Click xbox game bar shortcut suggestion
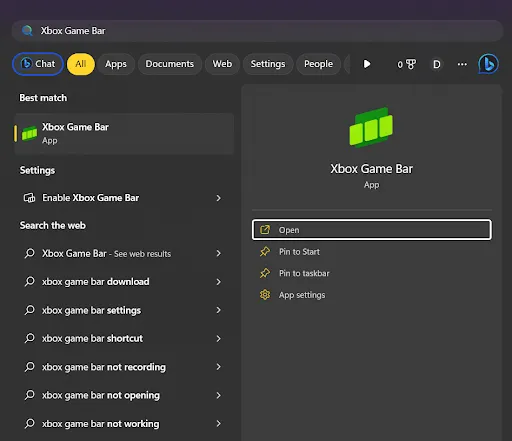The image size is (512, 441). point(124,339)
